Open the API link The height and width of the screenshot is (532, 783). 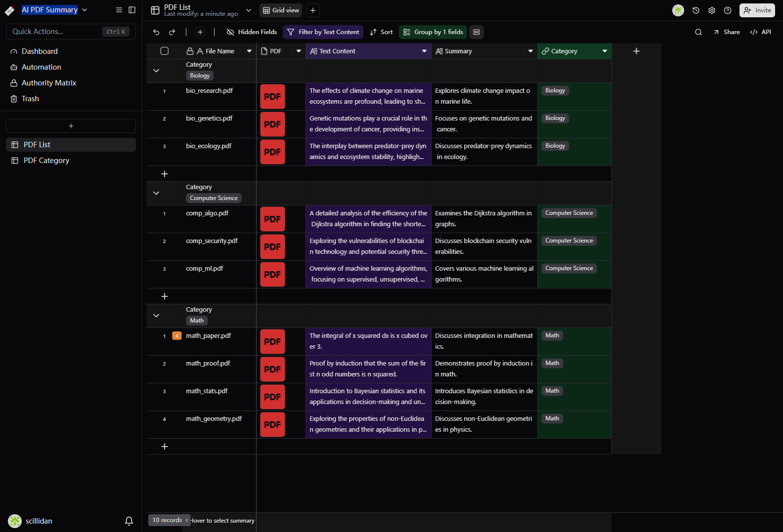[761, 32]
